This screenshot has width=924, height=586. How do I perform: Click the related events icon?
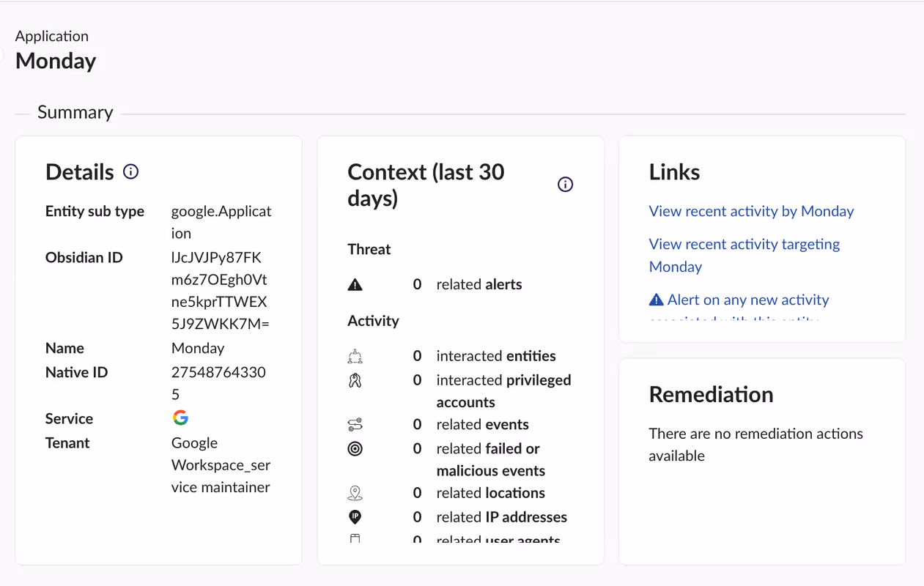tap(355, 425)
